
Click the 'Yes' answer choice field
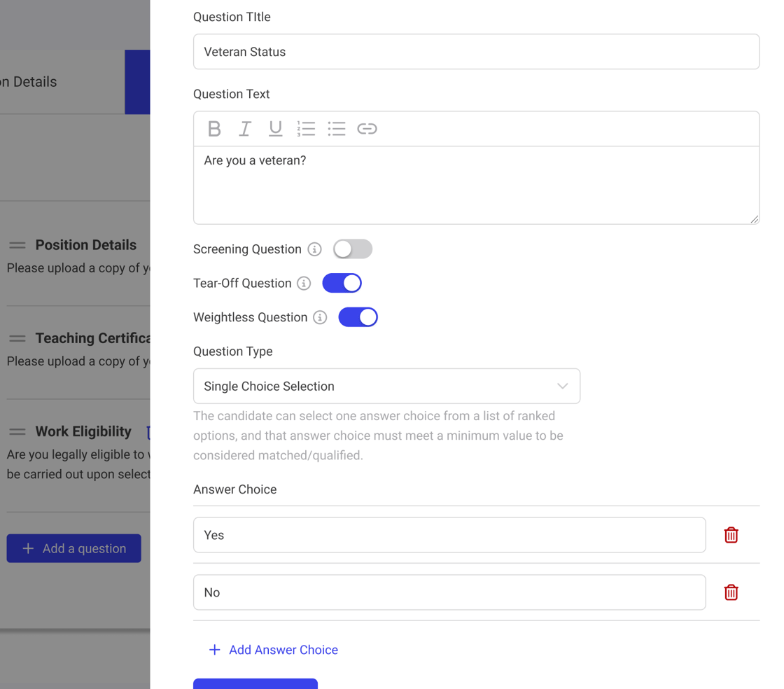pos(449,535)
